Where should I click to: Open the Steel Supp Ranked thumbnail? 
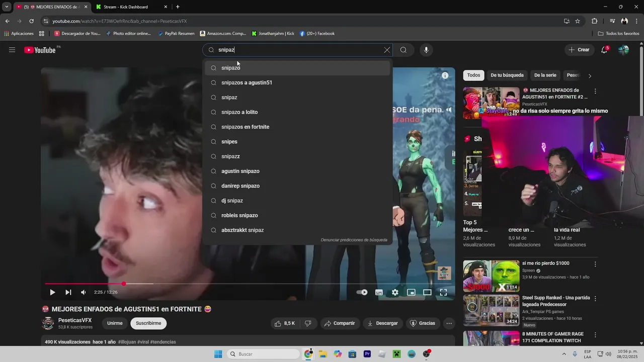[491, 310]
